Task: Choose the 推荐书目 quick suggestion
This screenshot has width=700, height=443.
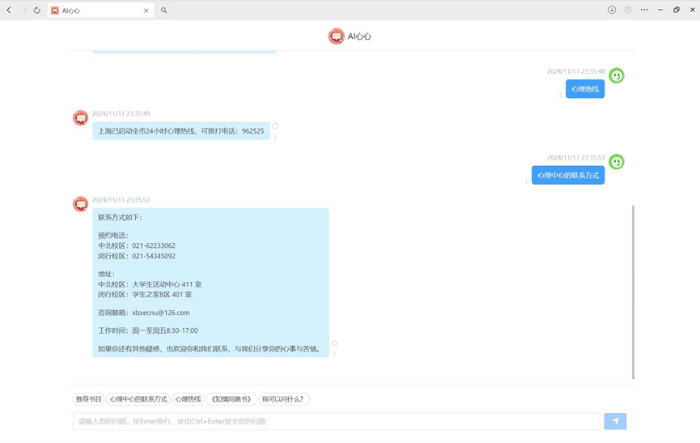Action: (x=89, y=399)
